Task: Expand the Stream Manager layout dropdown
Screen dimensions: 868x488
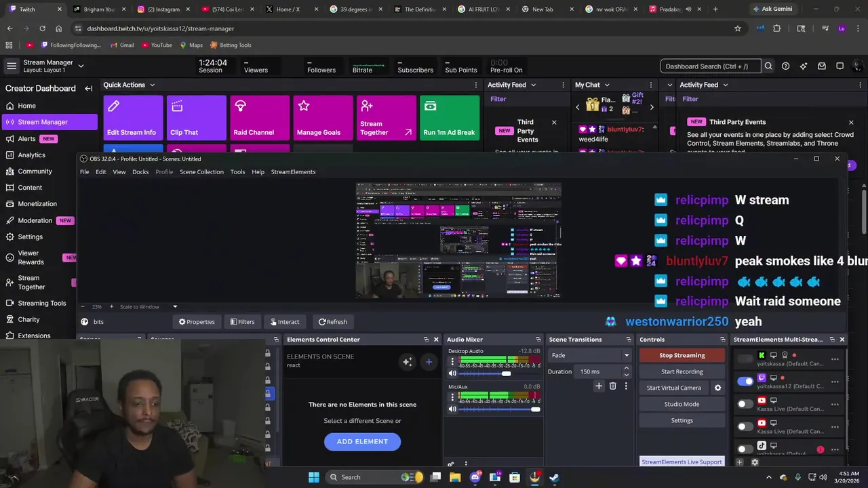Action: pyautogui.click(x=81, y=66)
